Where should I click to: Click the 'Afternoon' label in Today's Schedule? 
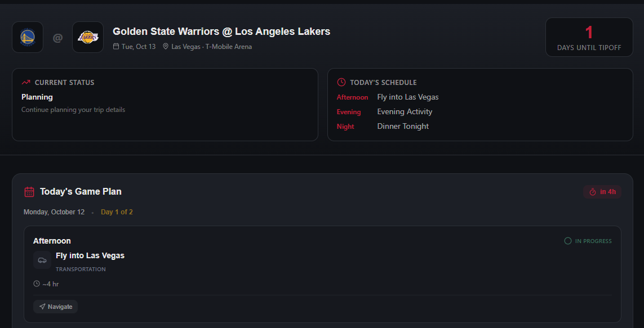pyautogui.click(x=352, y=97)
